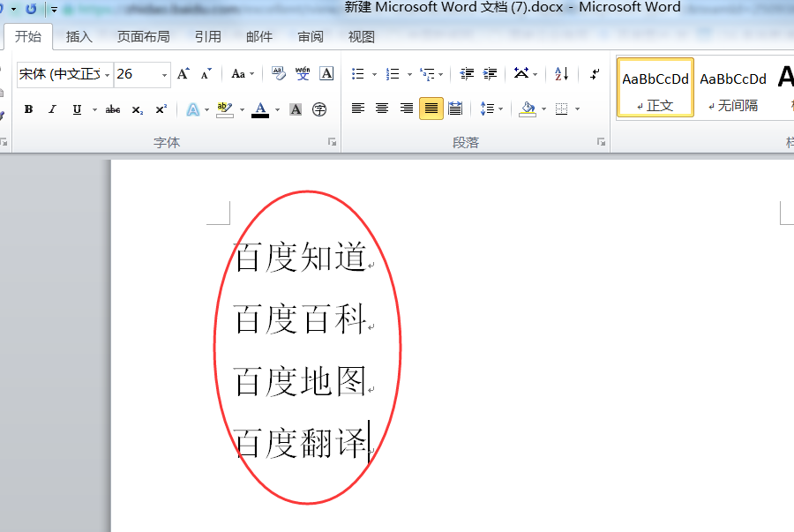Image resolution: width=794 pixels, height=532 pixels.
Task: Click the Change Case Aa icon
Action: click(x=238, y=74)
